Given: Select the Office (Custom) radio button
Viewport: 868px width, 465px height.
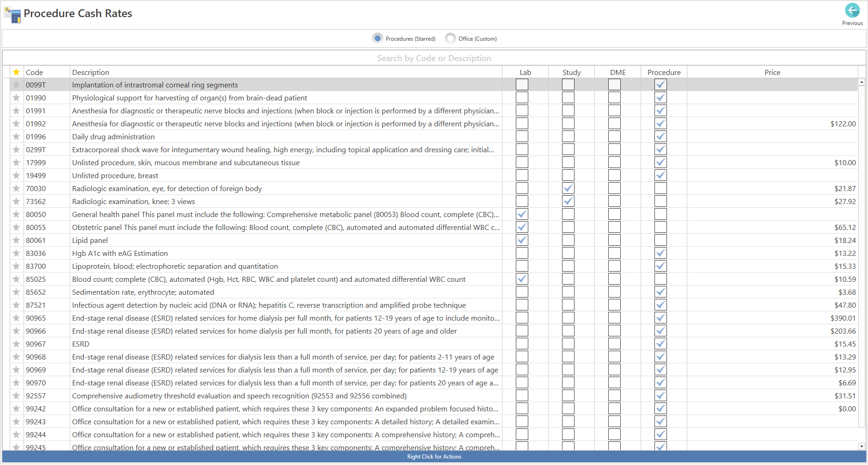Looking at the screenshot, I should pyautogui.click(x=450, y=38).
